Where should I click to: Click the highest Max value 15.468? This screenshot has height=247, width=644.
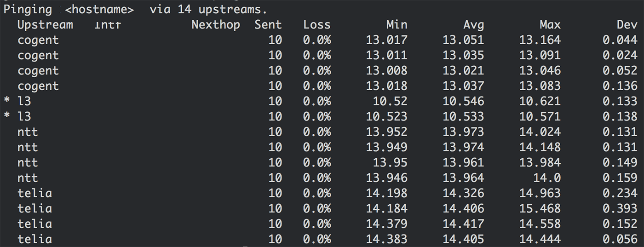(x=540, y=209)
